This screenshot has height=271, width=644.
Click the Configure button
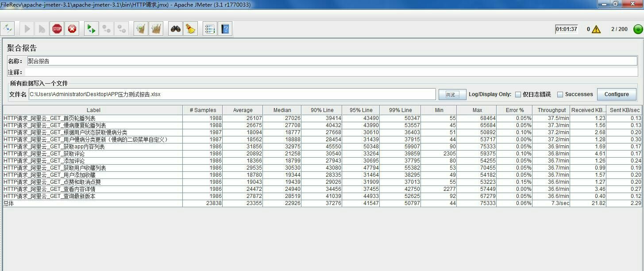(616, 94)
